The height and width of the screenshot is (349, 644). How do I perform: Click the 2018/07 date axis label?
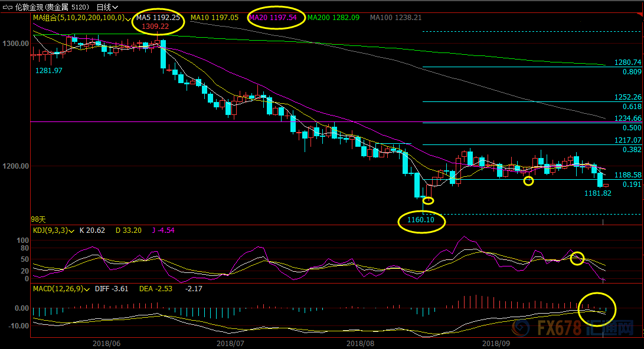pos(231,343)
